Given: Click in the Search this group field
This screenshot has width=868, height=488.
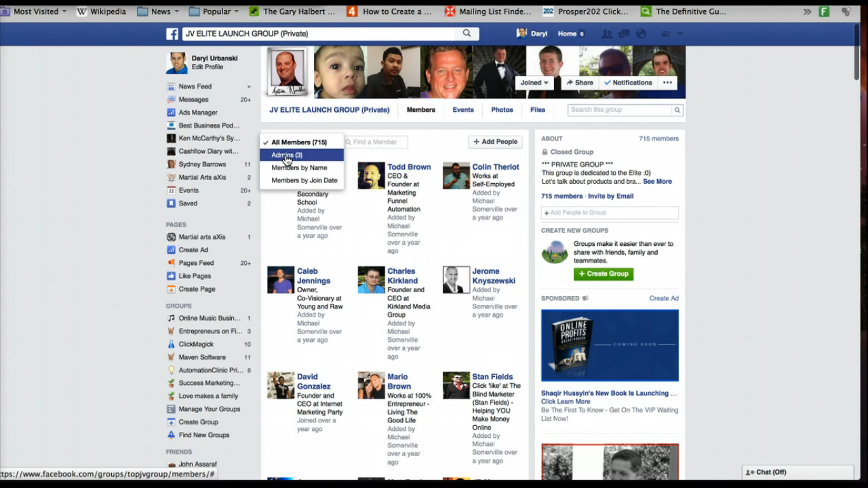Looking at the screenshot, I should pos(620,110).
